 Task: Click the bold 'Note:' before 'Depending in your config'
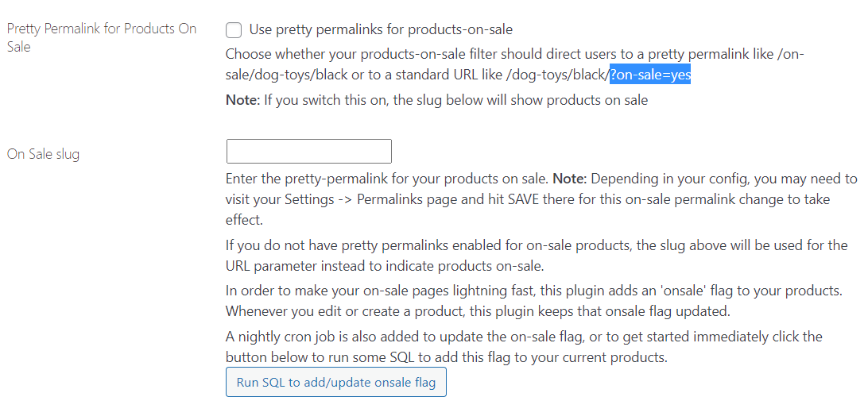pyautogui.click(x=572, y=179)
